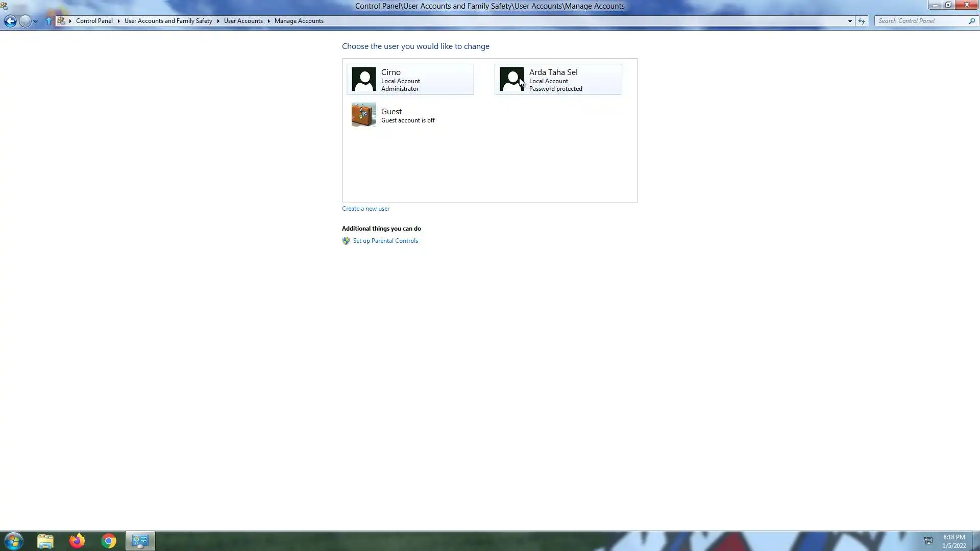Screen dimensions: 980x551
Task: Click the Up one level arrow
Action: coord(49,21)
